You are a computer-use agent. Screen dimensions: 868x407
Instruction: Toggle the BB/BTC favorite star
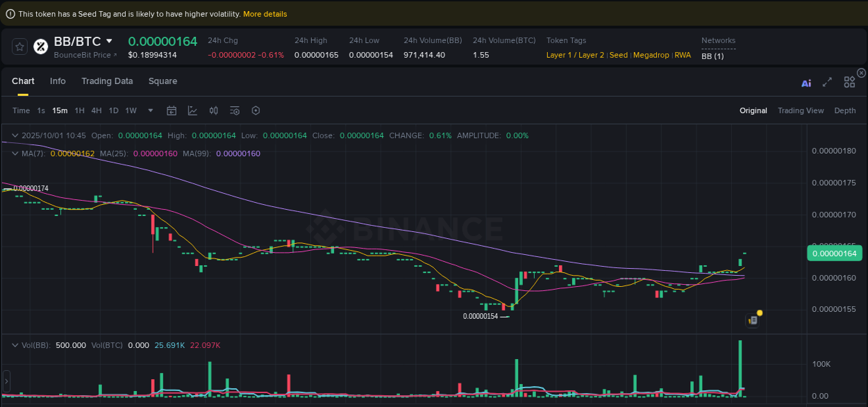tap(19, 47)
